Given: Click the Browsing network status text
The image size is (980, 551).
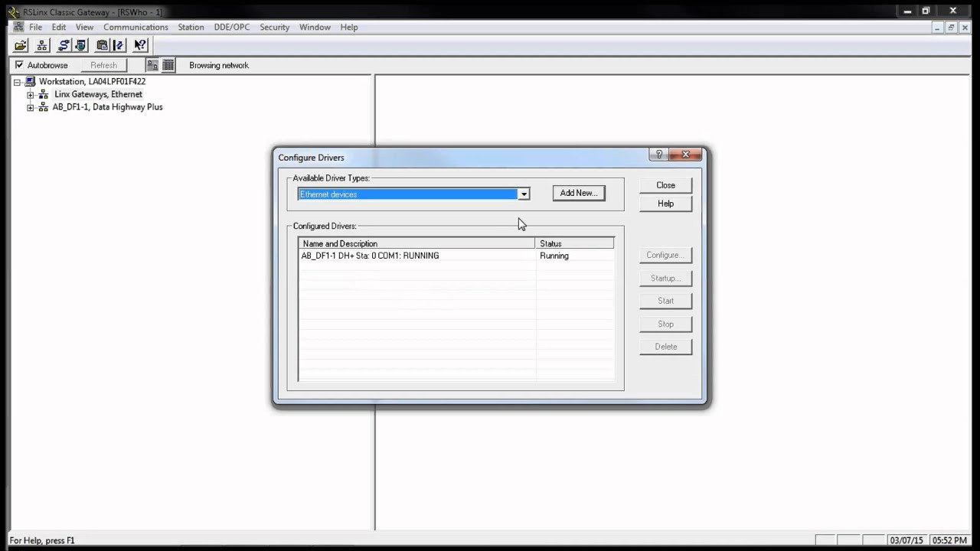Looking at the screenshot, I should (x=219, y=65).
